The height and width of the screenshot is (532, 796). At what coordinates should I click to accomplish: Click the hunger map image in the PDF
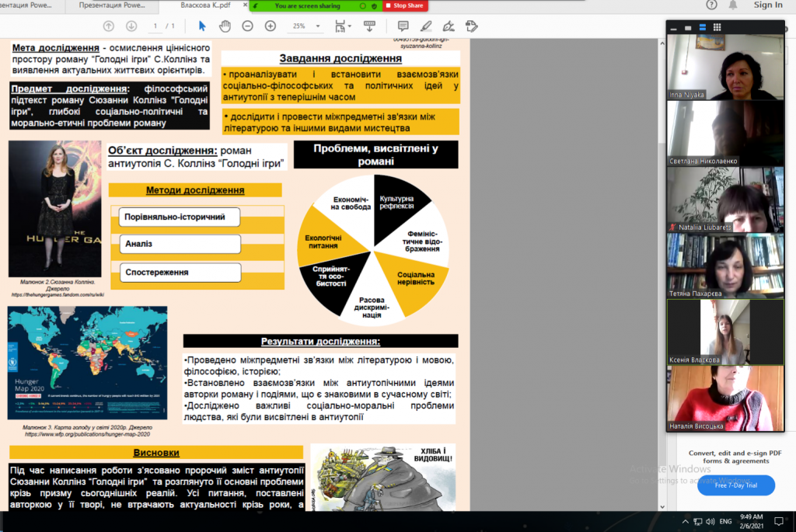coord(87,363)
